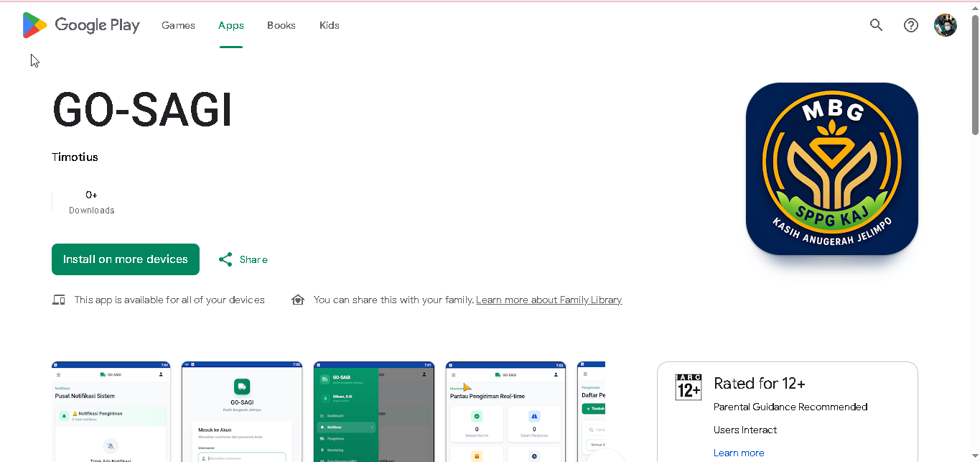This screenshot has height=462, width=980.
Task: Open the account profile avatar
Action: pos(945,25)
